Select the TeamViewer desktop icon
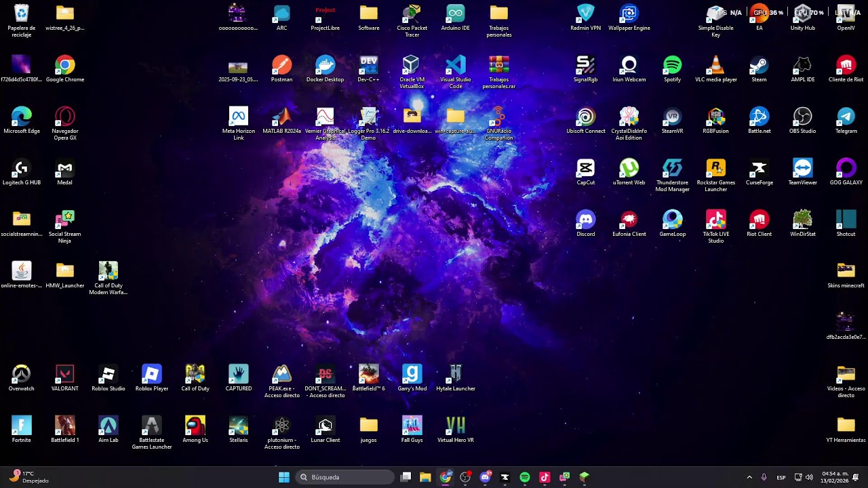 click(802, 169)
